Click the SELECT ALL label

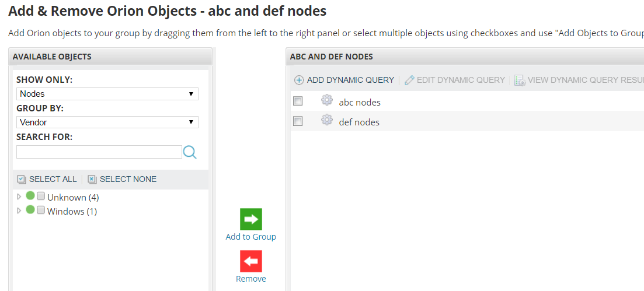pyautogui.click(x=53, y=180)
